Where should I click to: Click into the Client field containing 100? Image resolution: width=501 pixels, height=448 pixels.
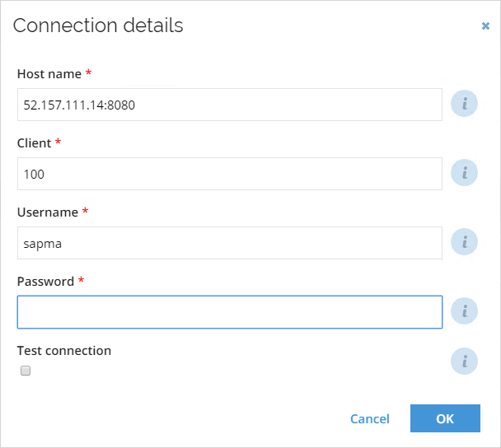click(230, 174)
